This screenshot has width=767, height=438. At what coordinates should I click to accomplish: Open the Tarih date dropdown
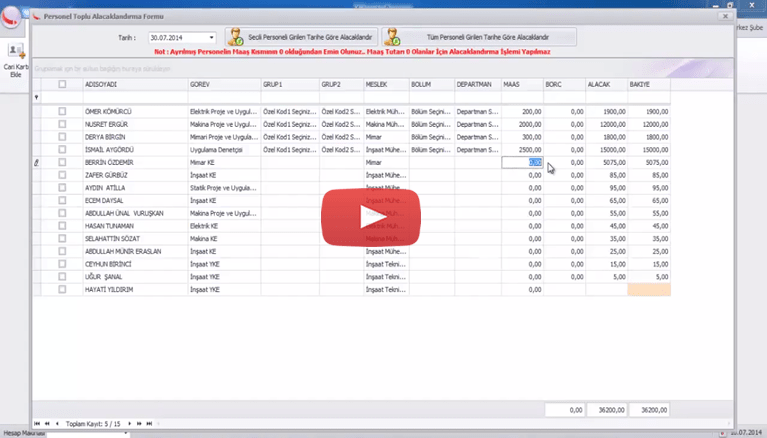212,38
